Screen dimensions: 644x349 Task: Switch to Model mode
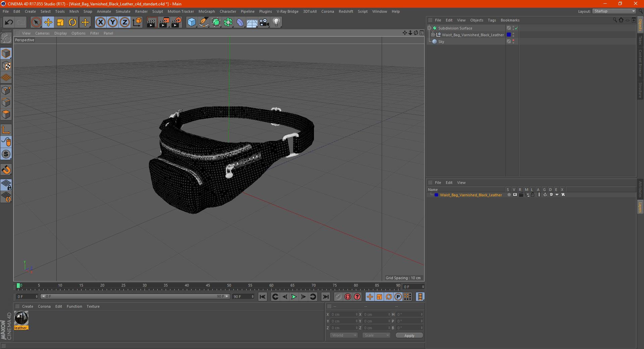coord(6,53)
